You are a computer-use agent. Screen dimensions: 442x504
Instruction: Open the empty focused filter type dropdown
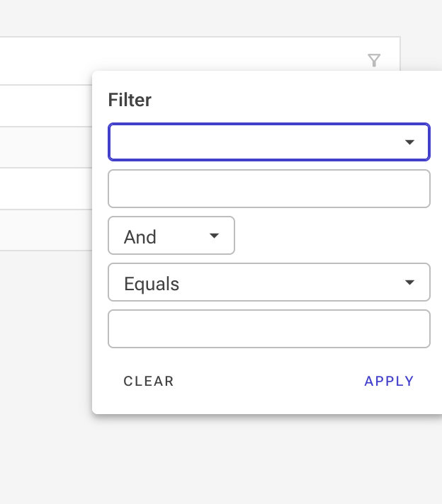pos(269,142)
